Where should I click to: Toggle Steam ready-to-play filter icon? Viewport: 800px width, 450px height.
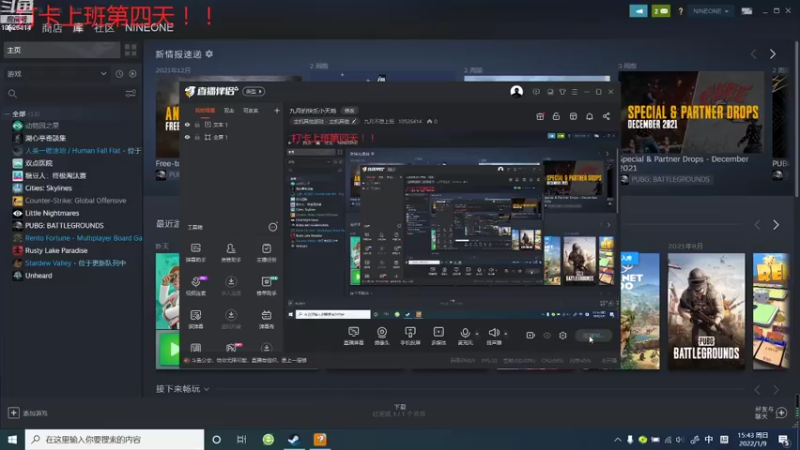[133, 74]
